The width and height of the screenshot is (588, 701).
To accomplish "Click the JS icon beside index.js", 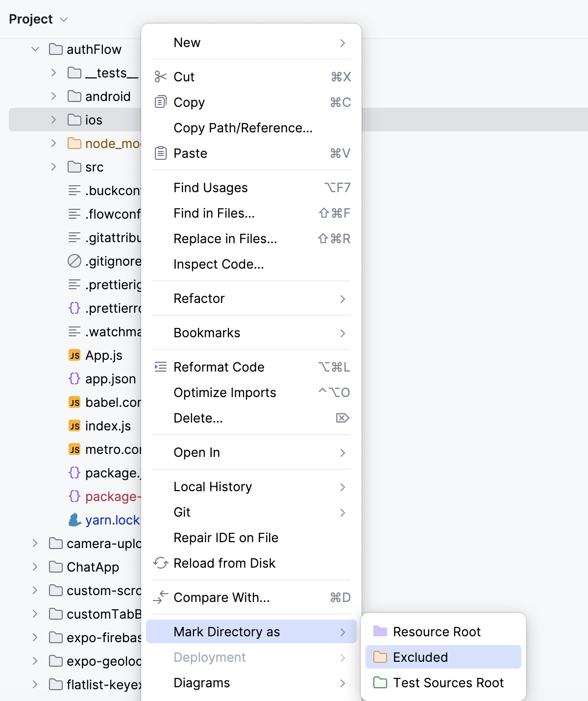I will [x=74, y=426].
